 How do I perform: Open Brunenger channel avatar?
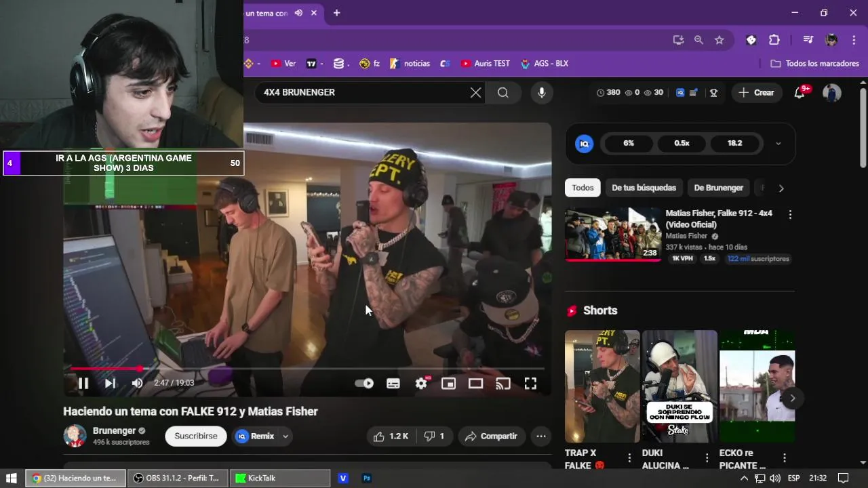[x=75, y=436]
